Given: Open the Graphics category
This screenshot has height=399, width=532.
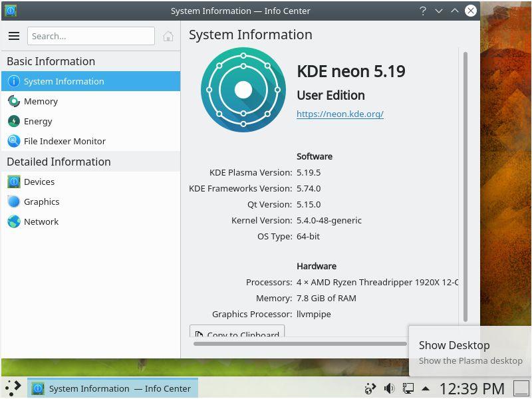Looking at the screenshot, I should point(41,201).
